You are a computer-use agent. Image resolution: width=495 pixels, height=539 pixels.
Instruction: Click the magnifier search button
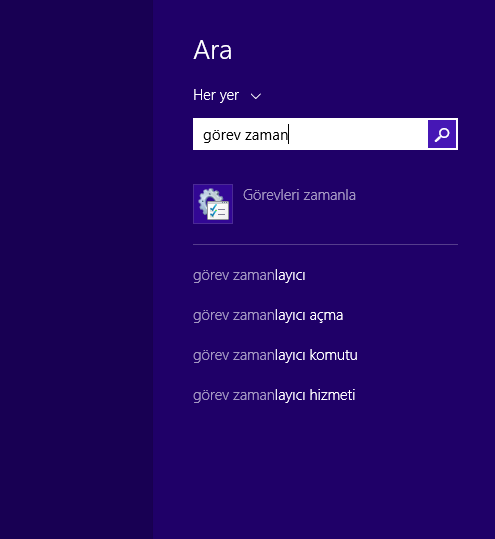coord(442,134)
